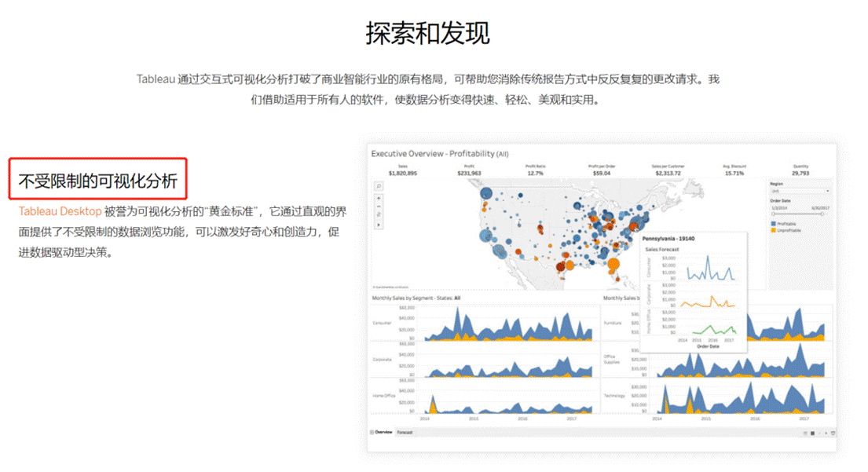Click the Technology category row label
Screen dimensions: 868x472
(x=614, y=396)
